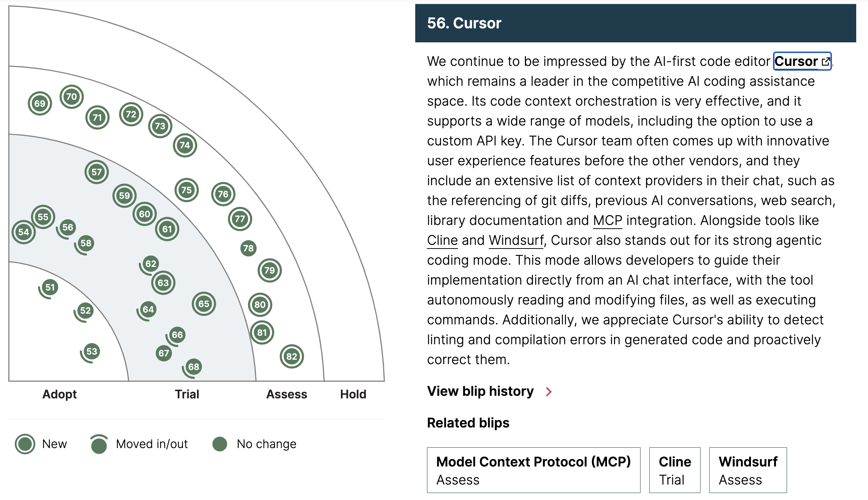Open external Cursor link icon

(x=826, y=61)
